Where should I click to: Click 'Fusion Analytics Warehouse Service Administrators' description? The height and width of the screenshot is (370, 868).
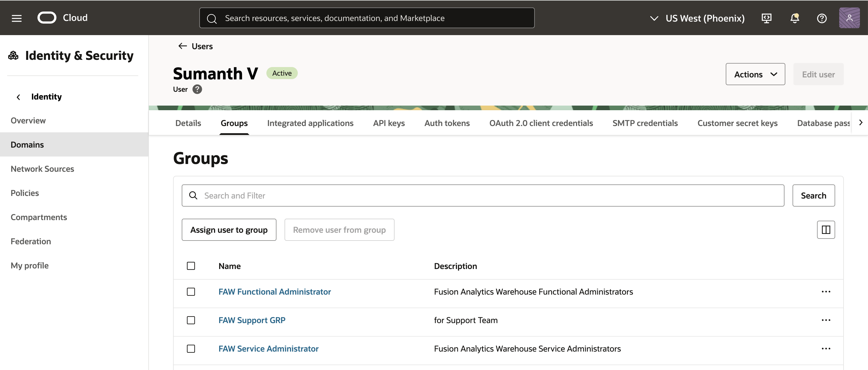(527, 348)
